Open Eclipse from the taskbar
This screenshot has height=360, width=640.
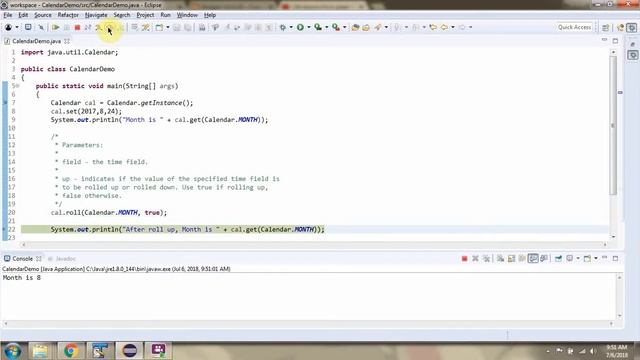point(130,351)
